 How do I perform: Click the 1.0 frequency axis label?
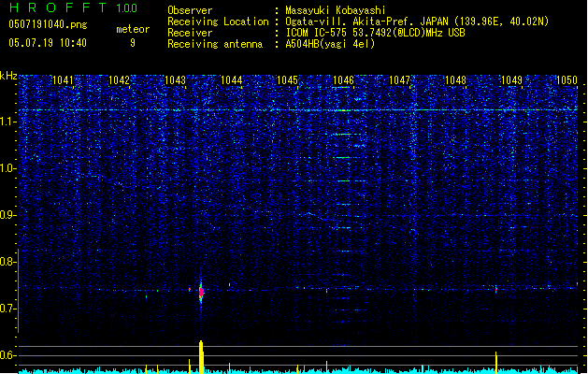click(8, 168)
